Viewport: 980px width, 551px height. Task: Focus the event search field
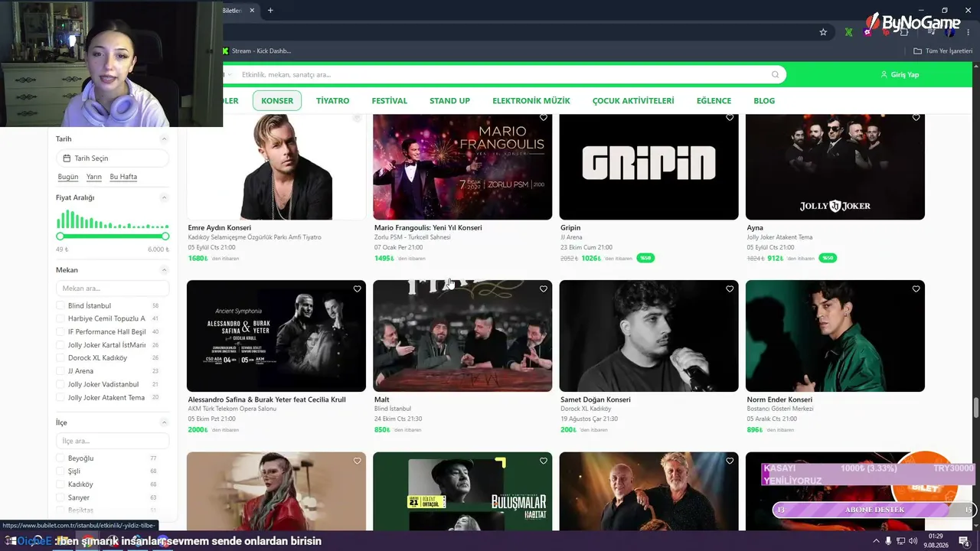[505, 75]
